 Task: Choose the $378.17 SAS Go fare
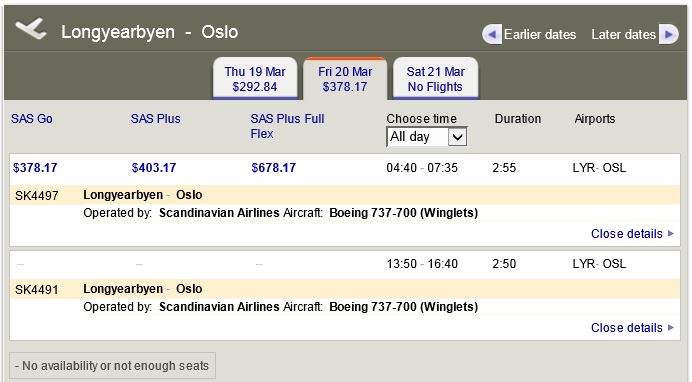click(x=35, y=168)
